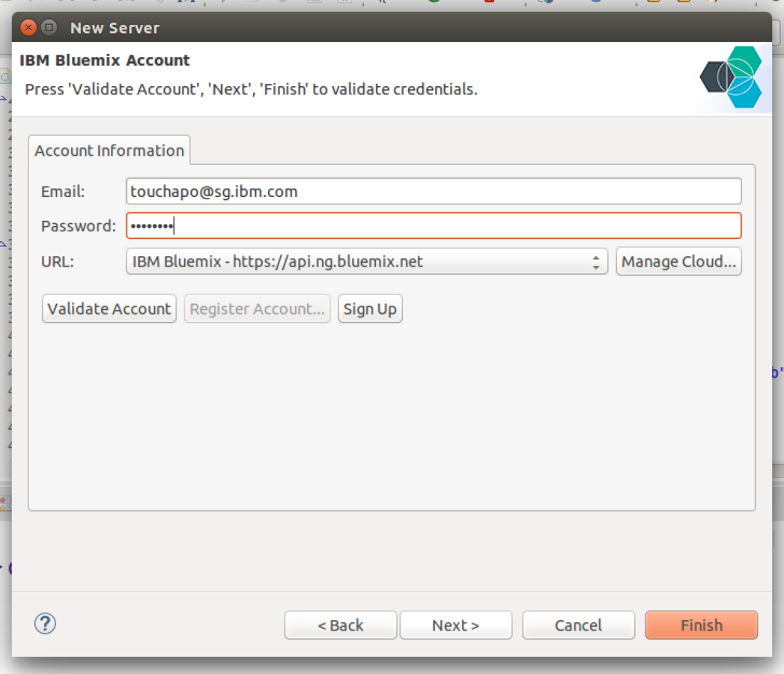Finish the New Server wizard

tap(702, 625)
